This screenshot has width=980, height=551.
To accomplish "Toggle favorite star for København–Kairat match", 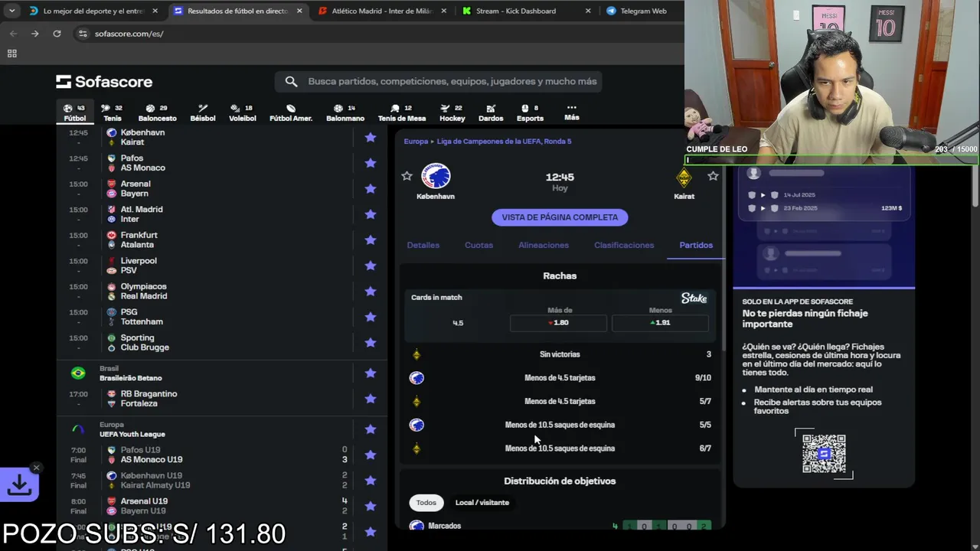I will 371,138.
